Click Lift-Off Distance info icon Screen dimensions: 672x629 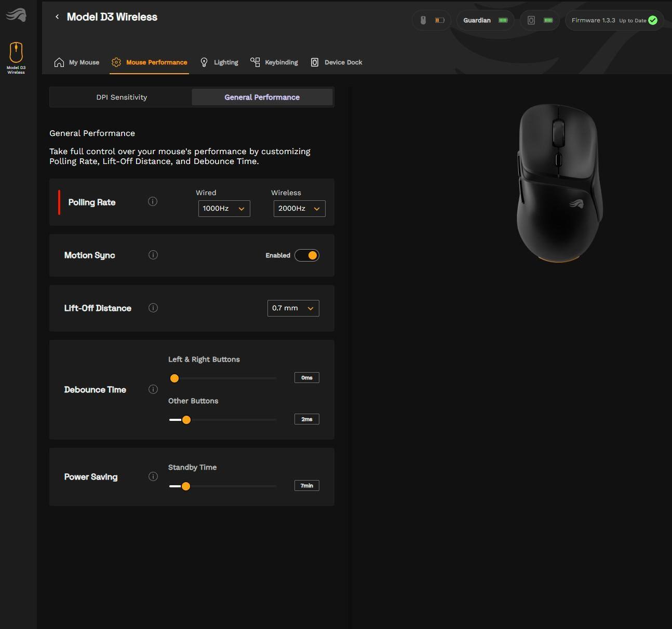tap(153, 308)
